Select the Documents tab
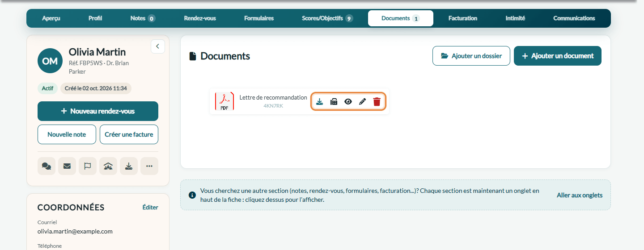 pos(401,18)
